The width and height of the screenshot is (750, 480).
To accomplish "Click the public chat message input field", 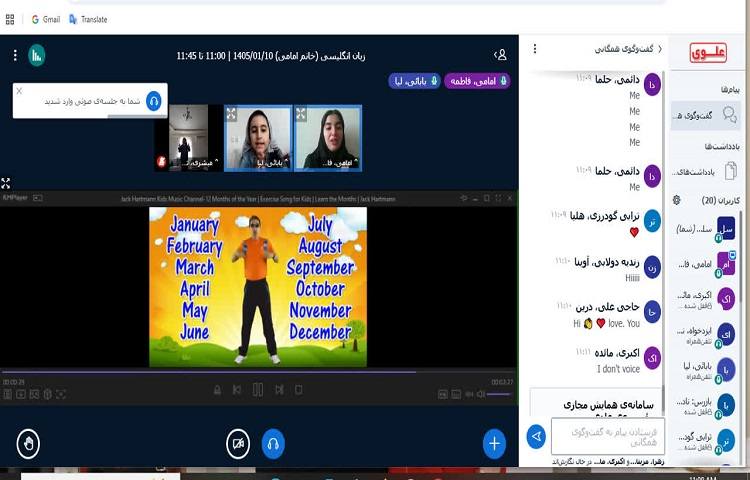I will [x=607, y=436].
